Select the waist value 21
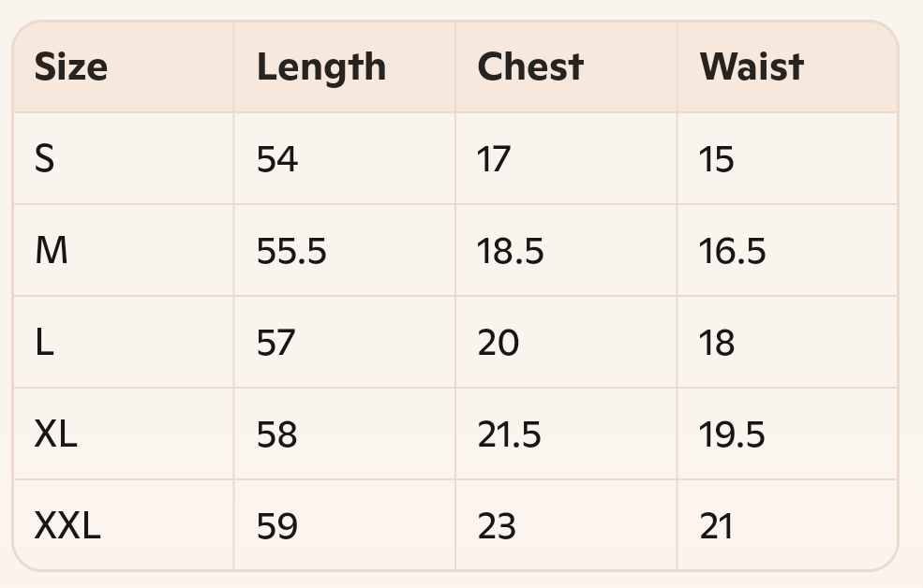This screenshot has height=588, width=923. pyautogui.click(x=717, y=525)
